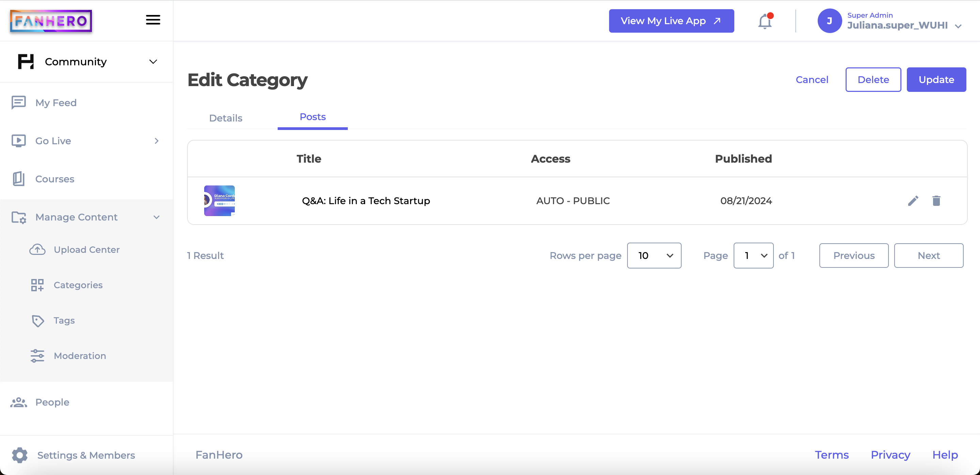Image resolution: width=980 pixels, height=475 pixels.
Task: Click the Moderation sliders icon
Action: coord(37,356)
